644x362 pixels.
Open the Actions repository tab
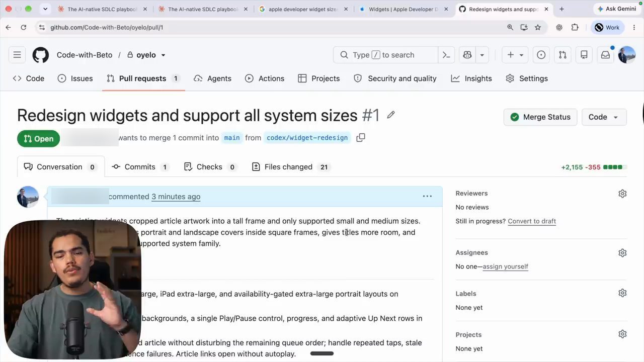(x=265, y=78)
